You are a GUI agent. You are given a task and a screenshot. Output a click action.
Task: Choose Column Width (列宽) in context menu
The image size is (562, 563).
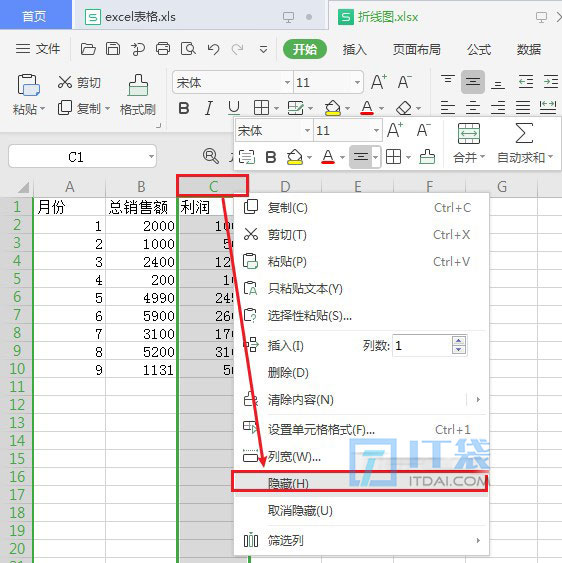click(x=361, y=457)
